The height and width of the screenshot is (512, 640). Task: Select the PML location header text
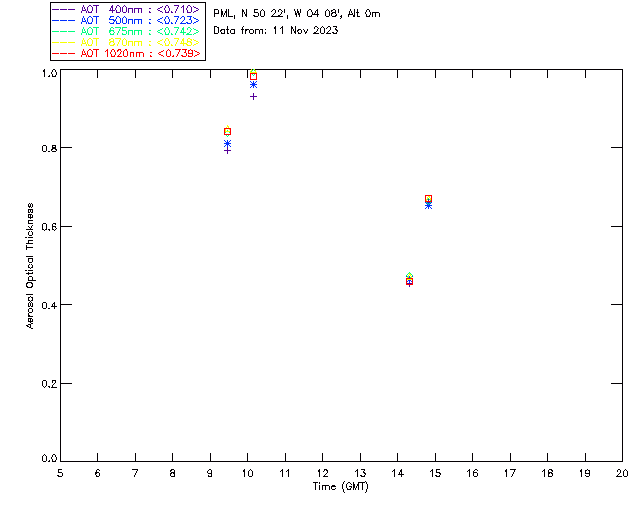click(x=297, y=14)
